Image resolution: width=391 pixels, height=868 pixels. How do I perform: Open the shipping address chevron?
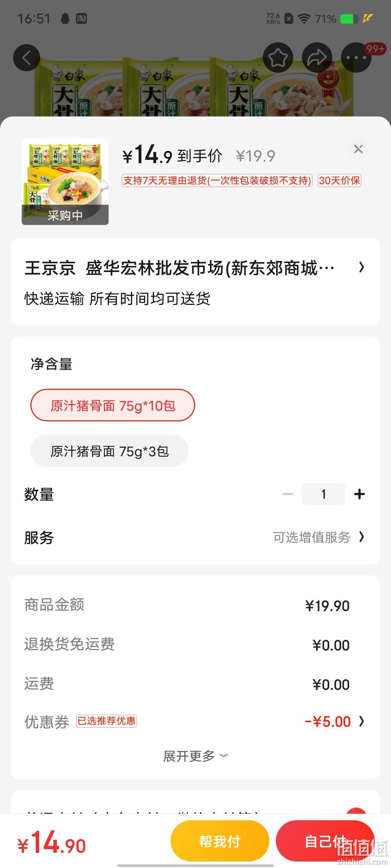[x=361, y=268]
